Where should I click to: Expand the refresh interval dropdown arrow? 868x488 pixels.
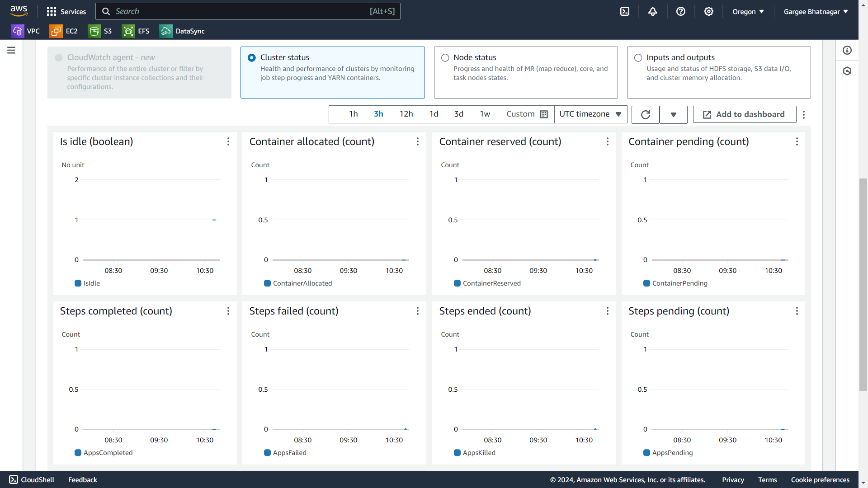coord(674,115)
